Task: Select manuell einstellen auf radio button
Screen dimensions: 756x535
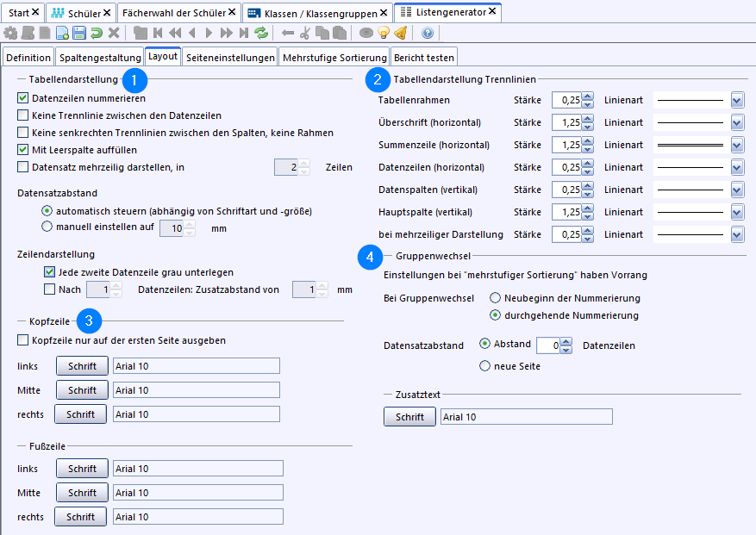Action: tap(47, 226)
